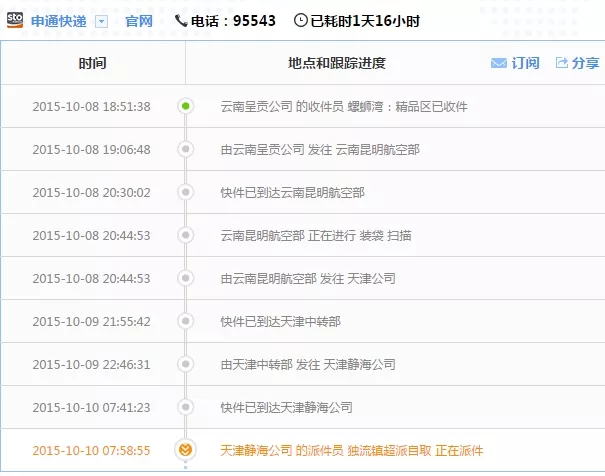Viewport: 605px width, 476px height.
Task: Click 由天津中转部 发往 天津静海公司 entry
Action: click(308, 365)
